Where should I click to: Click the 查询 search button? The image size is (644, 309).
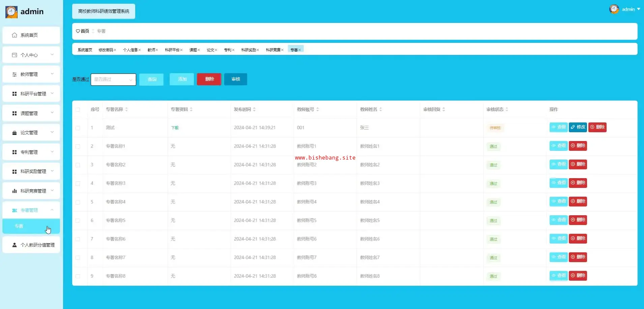[151, 80]
